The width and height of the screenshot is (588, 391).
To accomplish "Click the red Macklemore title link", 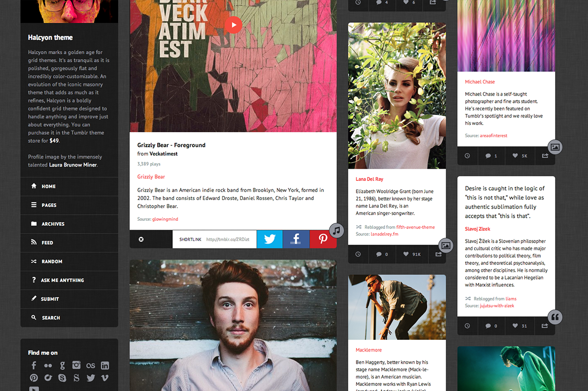I will point(369,350).
